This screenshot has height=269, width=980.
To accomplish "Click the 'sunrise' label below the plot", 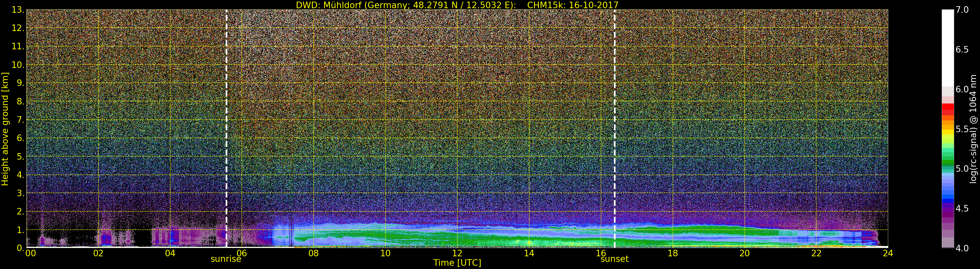I will tap(226, 259).
